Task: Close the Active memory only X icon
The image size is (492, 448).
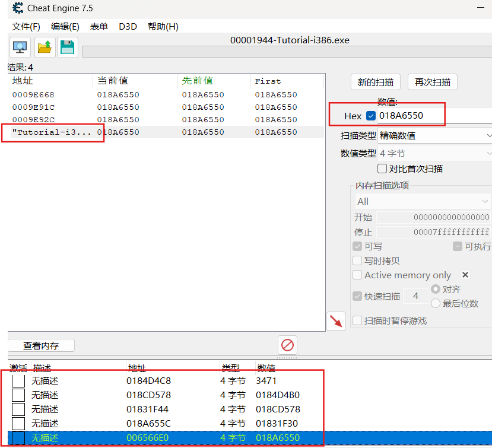Action: pyautogui.click(x=465, y=275)
